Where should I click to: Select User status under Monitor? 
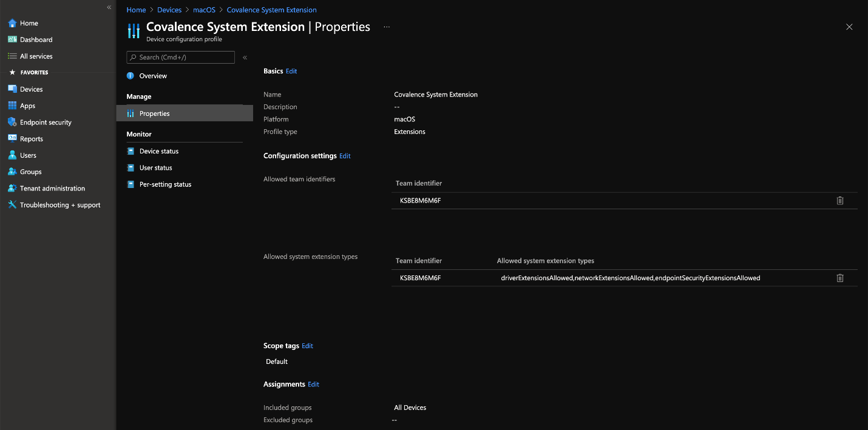(x=156, y=167)
